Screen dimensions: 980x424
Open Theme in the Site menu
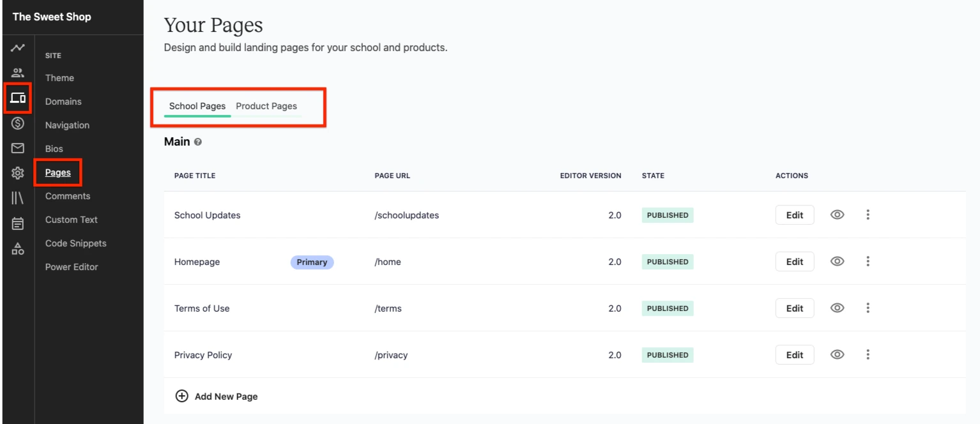59,78
